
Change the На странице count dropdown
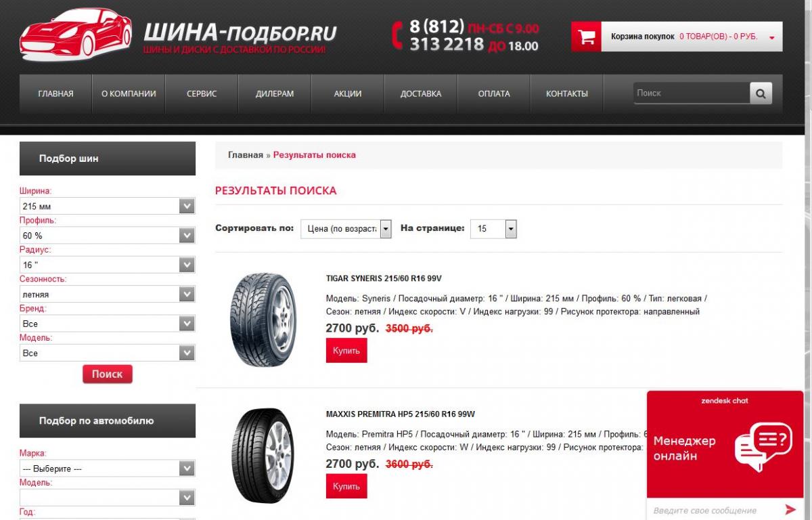point(494,229)
